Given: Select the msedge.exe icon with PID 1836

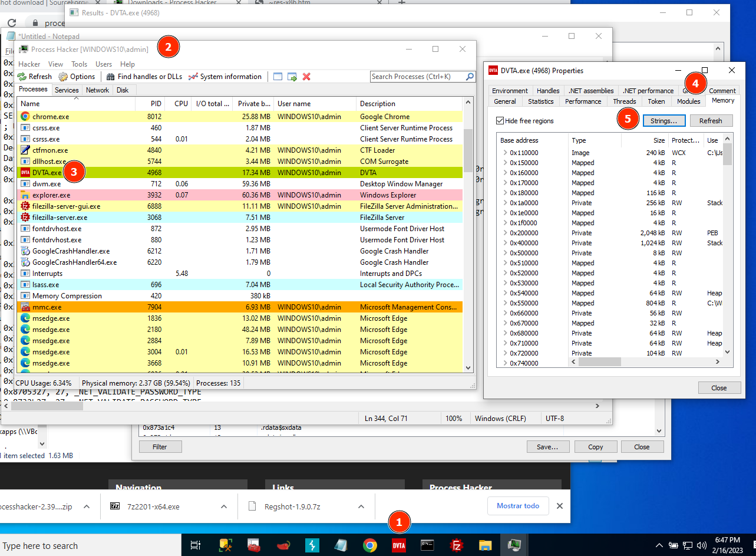Looking at the screenshot, I should click(x=25, y=318).
